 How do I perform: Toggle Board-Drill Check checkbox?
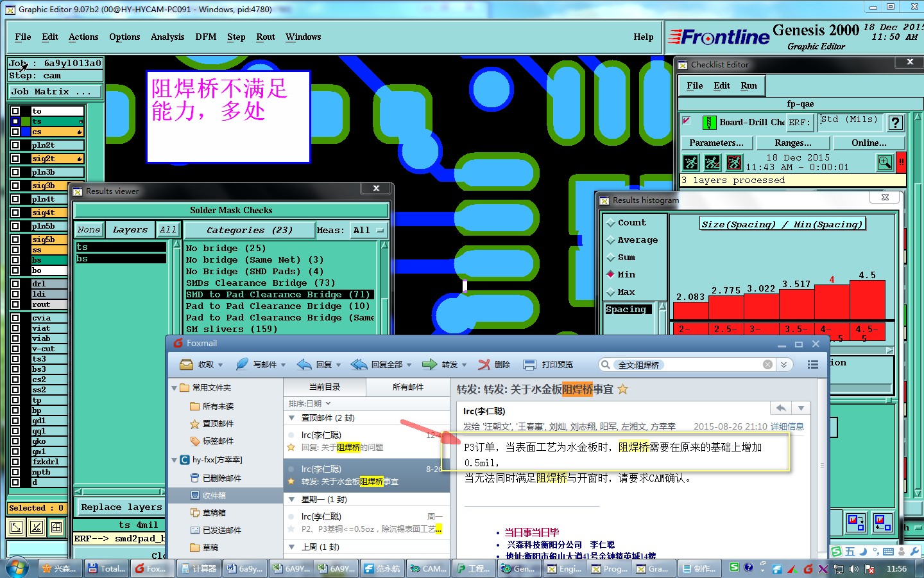pyautogui.click(x=687, y=120)
